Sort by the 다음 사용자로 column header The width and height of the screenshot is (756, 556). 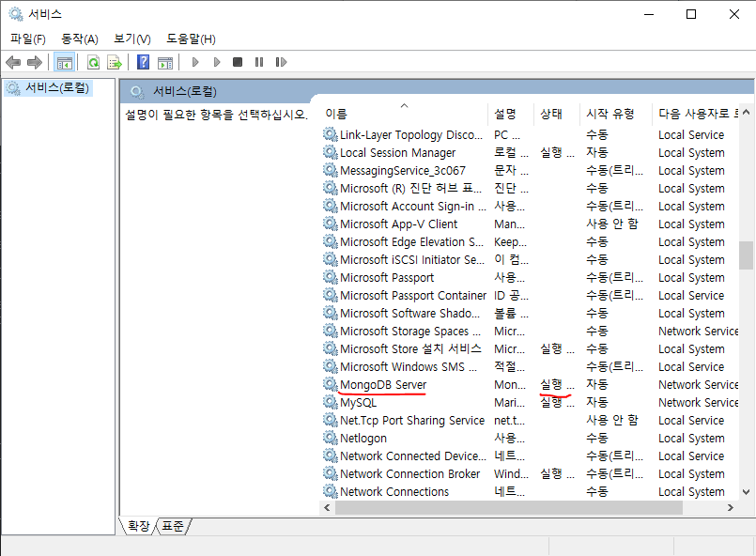coord(696,114)
